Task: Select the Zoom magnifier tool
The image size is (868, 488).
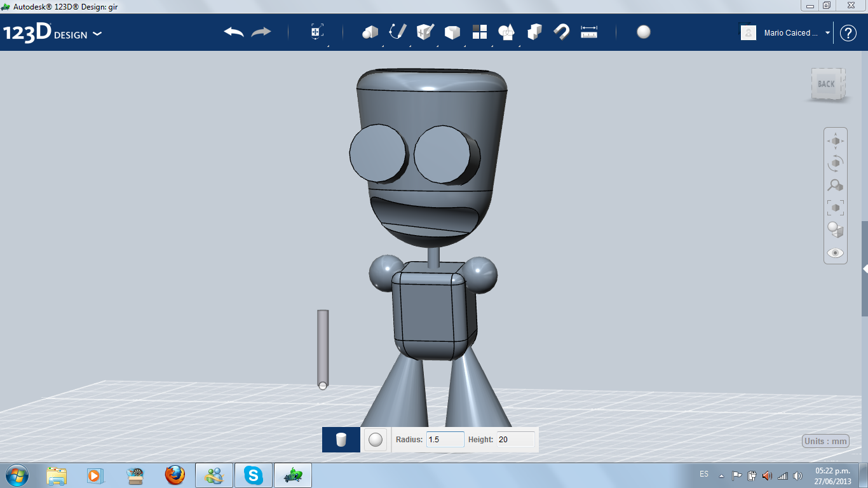Action: (x=836, y=186)
